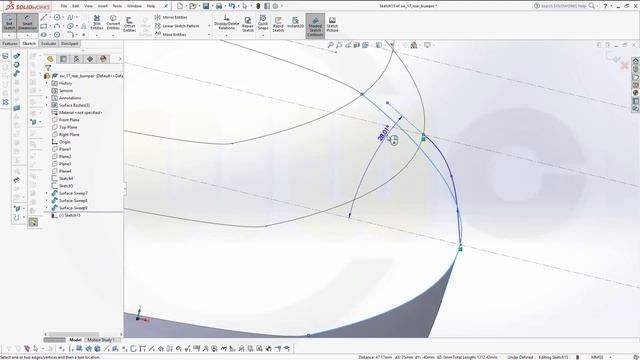Open the Tools menu

coord(117,6)
